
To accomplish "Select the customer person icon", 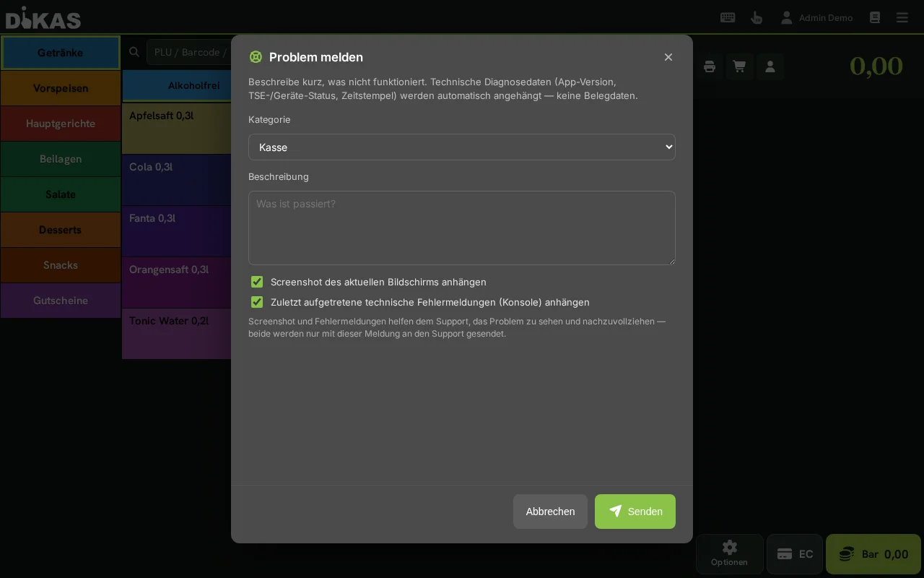I will [770, 66].
